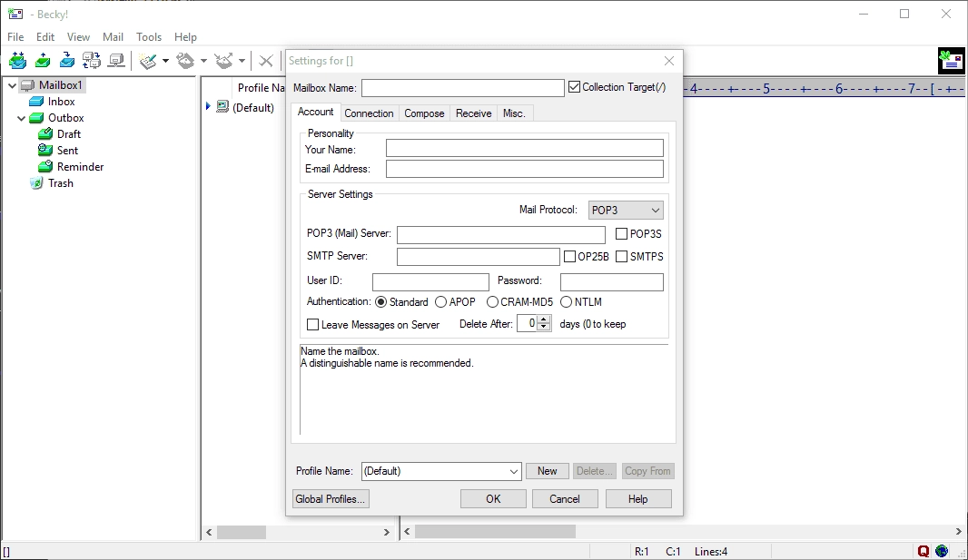This screenshot has height=560, width=968.
Task: Click the greyed-out Delete X toolbar icon
Action: click(266, 61)
